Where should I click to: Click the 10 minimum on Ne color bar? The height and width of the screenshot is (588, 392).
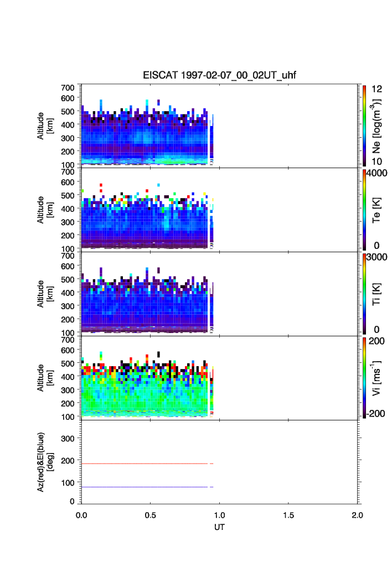point(376,162)
